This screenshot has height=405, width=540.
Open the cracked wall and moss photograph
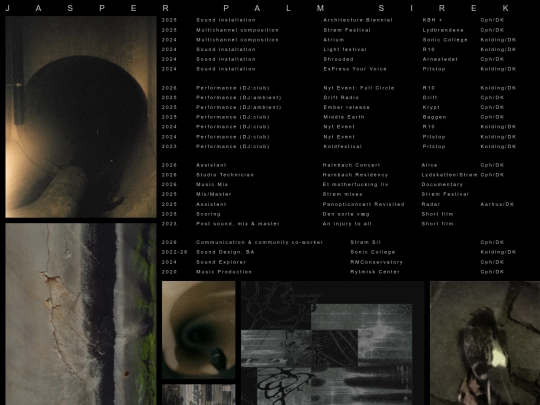81,314
